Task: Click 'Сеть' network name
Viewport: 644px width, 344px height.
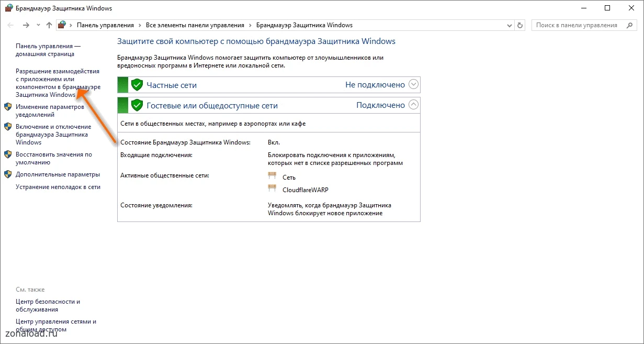Action: coord(289,177)
